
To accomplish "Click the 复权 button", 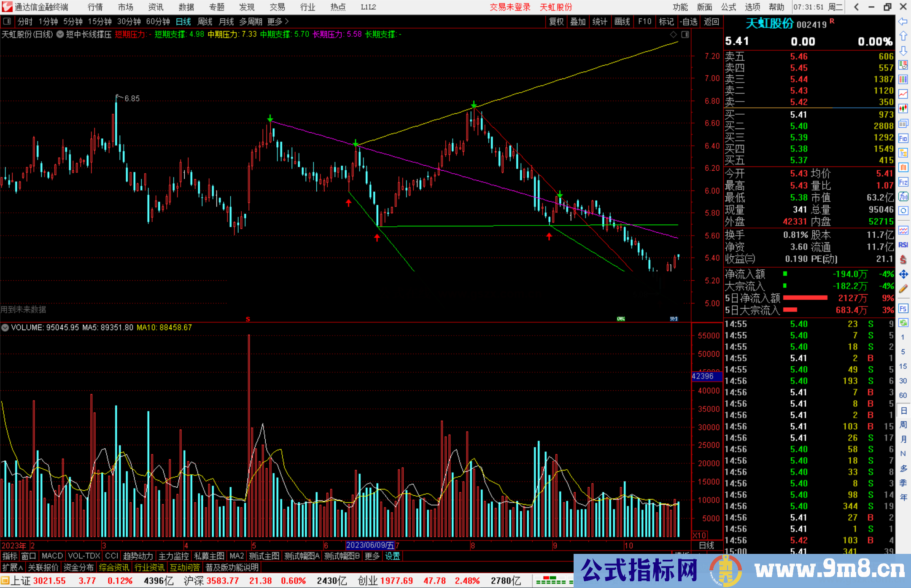I will (x=556, y=21).
